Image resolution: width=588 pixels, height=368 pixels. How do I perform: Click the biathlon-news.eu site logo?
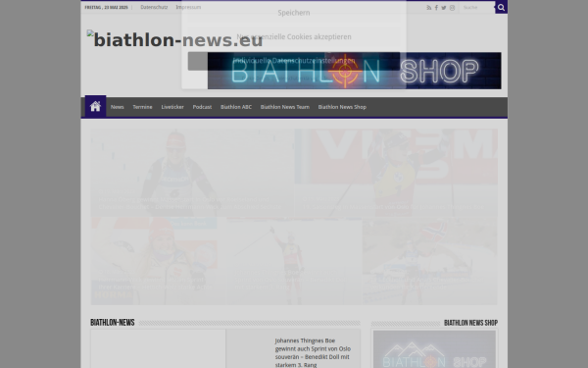(x=174, y=40)
